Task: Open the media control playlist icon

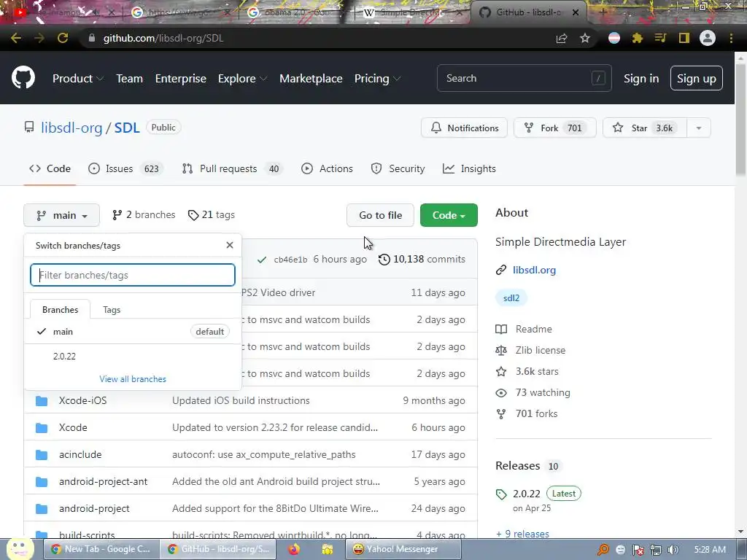Action: tap(661, 38)
